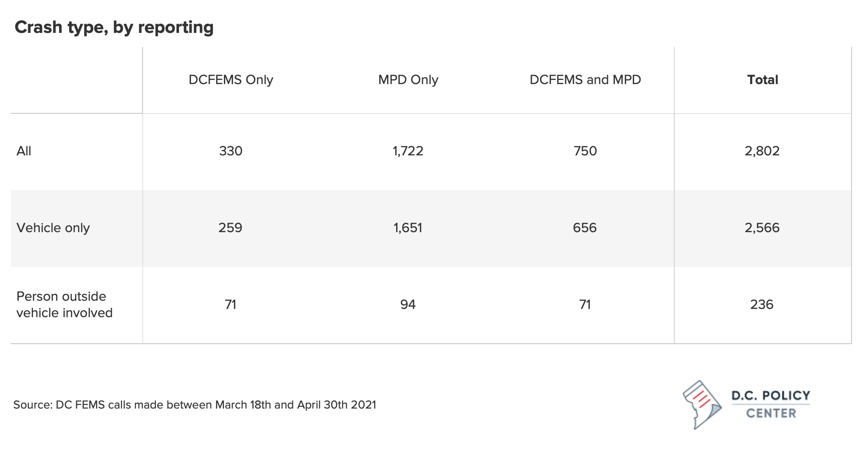
Task: Select the 330 cell in All row
Action: tap(231, 151)
